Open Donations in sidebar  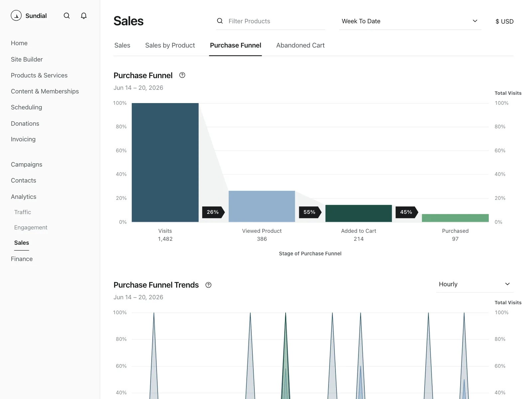tap(25, 124)
